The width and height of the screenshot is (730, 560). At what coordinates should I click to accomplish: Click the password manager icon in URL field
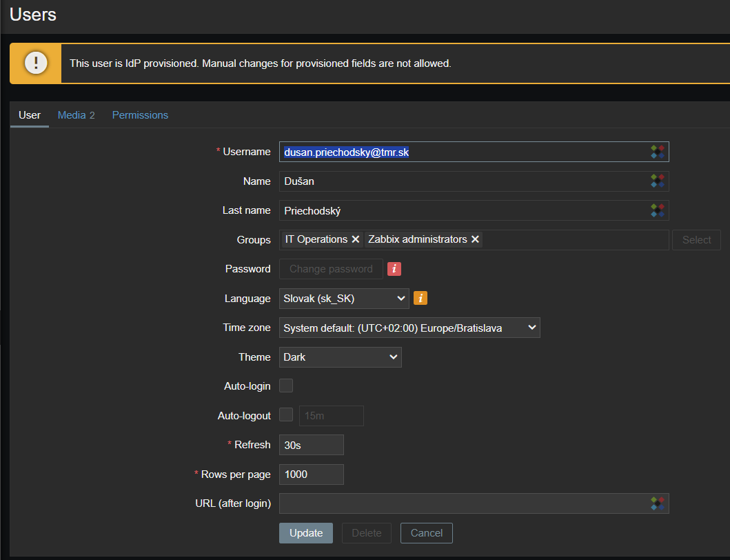[x=658, y=503]
